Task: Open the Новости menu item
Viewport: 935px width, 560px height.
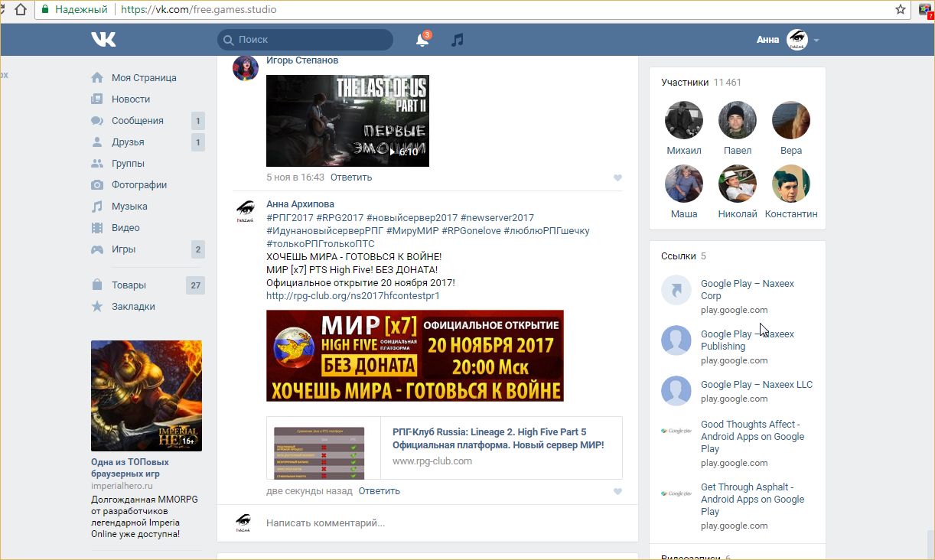Action: pos(131,99)
